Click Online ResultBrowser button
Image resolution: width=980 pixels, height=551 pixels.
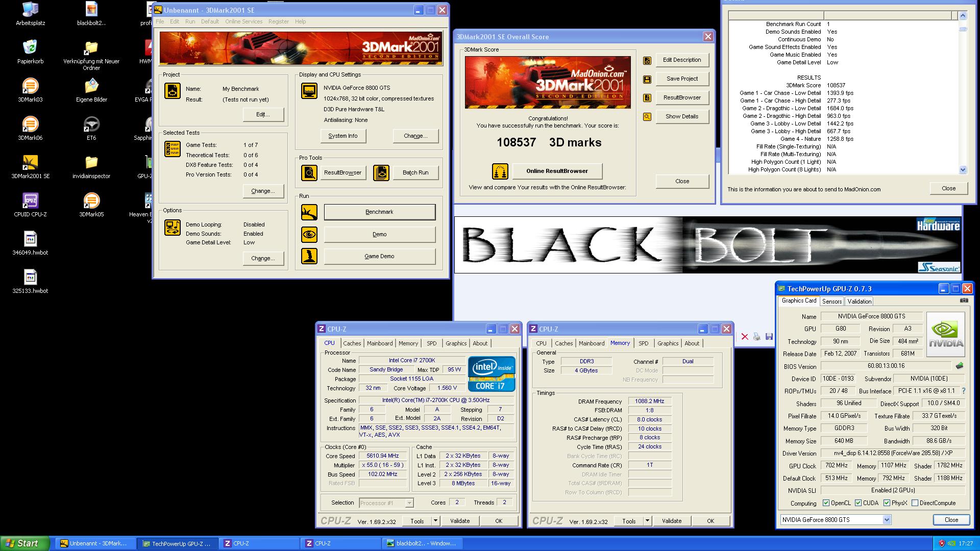557,171
